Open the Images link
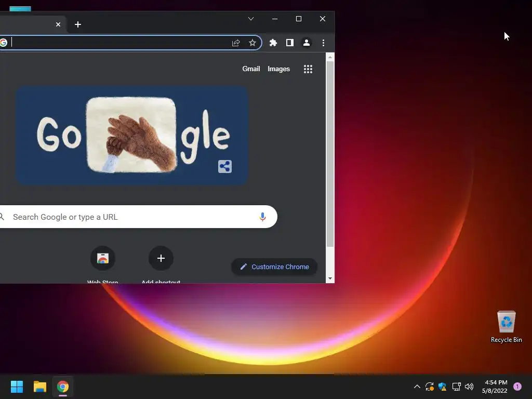 tap(278, 69)
